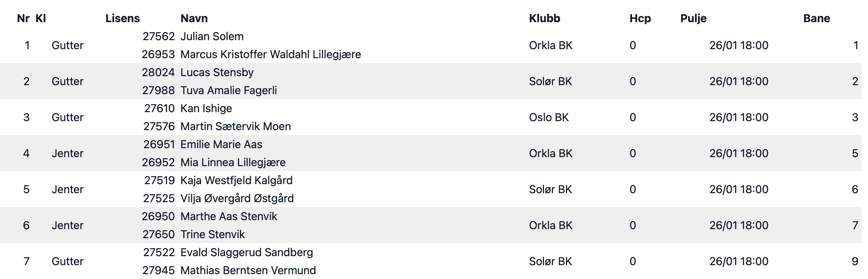
Task: Select Kan Ishige entry
Action: point(206,108)
